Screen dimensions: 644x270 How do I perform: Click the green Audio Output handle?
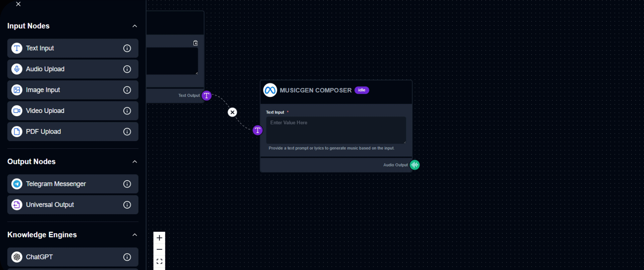click(415, 165)
